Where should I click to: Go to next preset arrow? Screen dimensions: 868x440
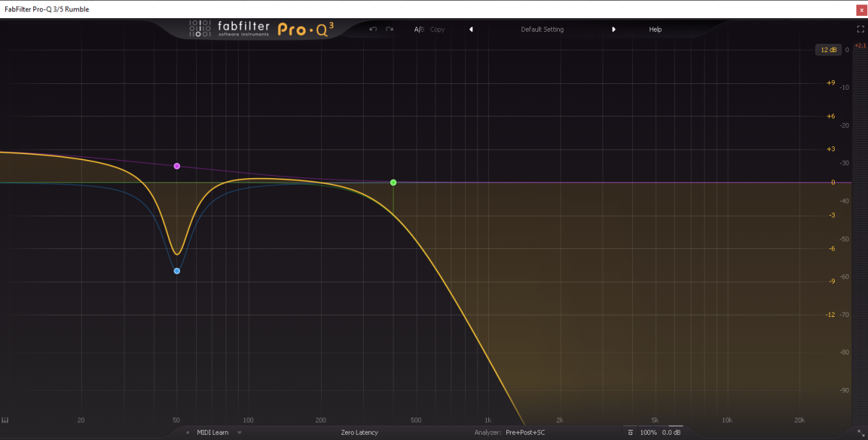point(613,30)
